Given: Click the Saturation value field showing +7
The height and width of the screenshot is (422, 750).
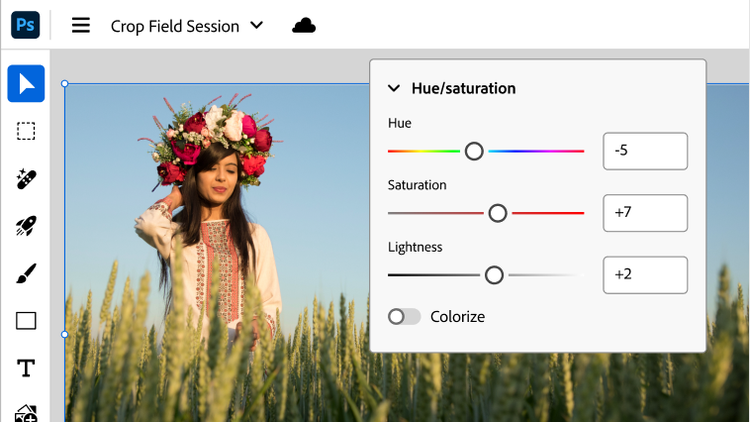Looking at the screenshot, I should point(645,213).
